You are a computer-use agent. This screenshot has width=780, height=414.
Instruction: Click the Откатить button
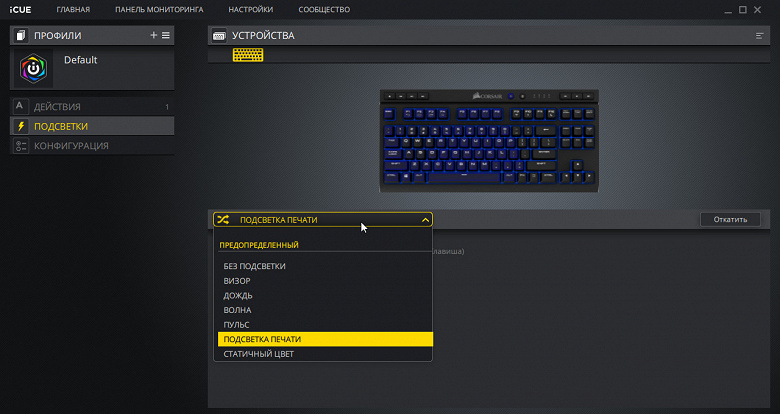pos(730,219)
